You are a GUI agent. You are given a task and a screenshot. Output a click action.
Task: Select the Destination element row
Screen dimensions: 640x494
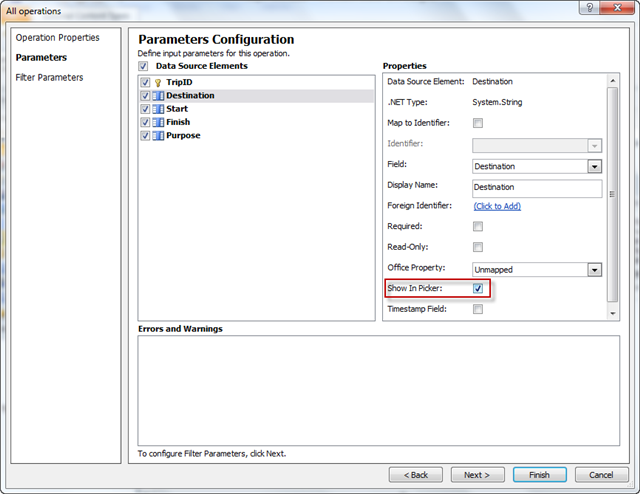coord(256,96)
